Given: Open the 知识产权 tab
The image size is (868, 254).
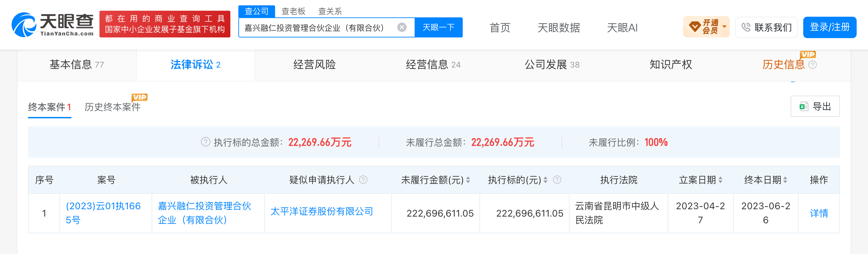Looking at the screenshot, I should [x=671, y=65].
